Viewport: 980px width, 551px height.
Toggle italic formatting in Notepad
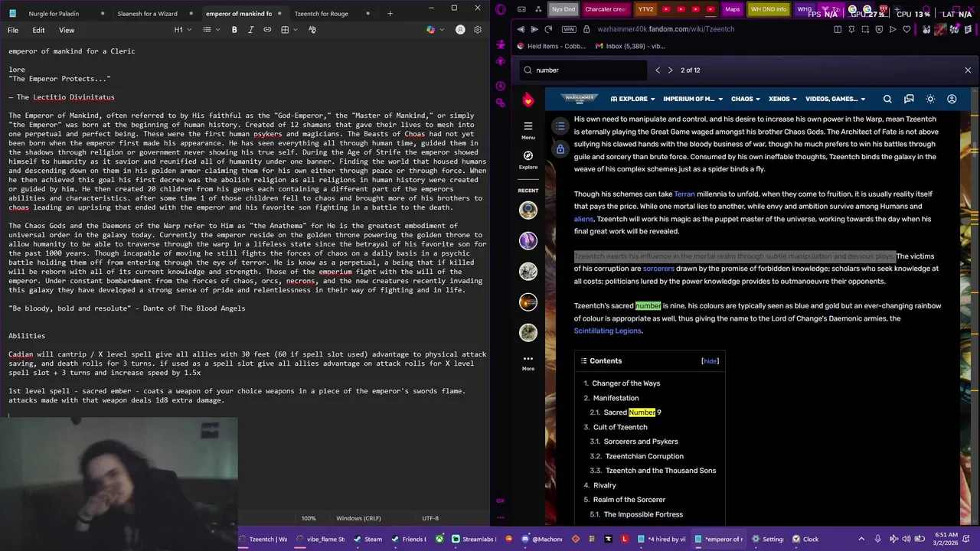pyautogui.click(x=250, y=30)
